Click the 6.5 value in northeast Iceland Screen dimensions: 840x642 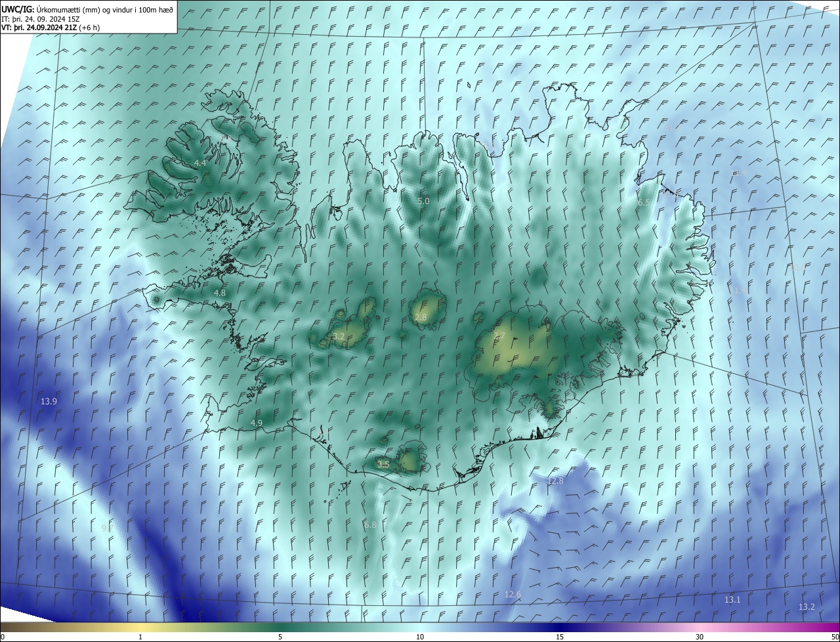coord(644,203)
